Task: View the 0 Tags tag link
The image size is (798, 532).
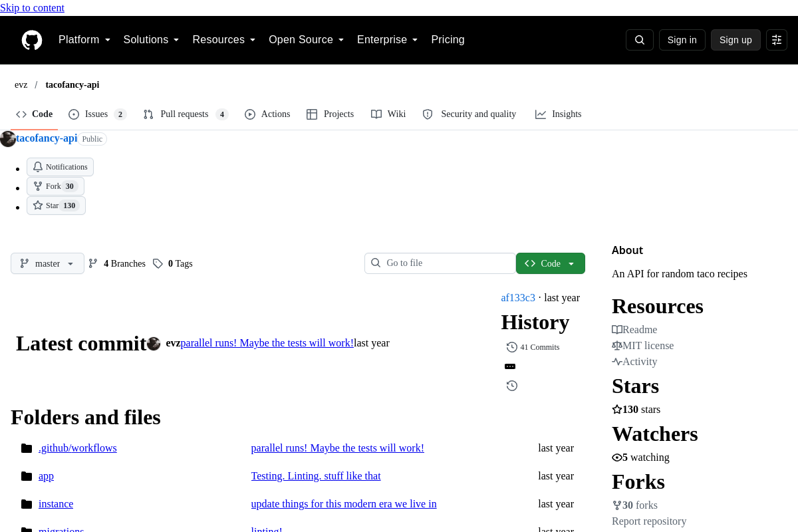Action: 172,263
